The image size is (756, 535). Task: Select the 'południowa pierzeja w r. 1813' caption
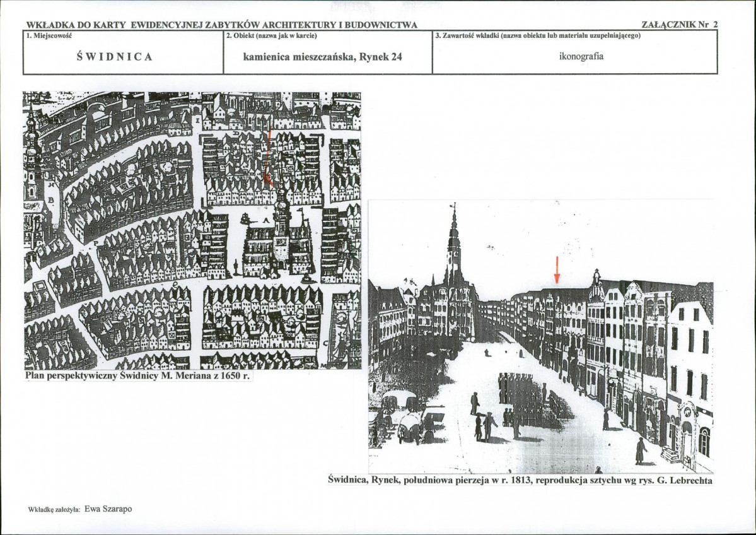pos(520,480)
